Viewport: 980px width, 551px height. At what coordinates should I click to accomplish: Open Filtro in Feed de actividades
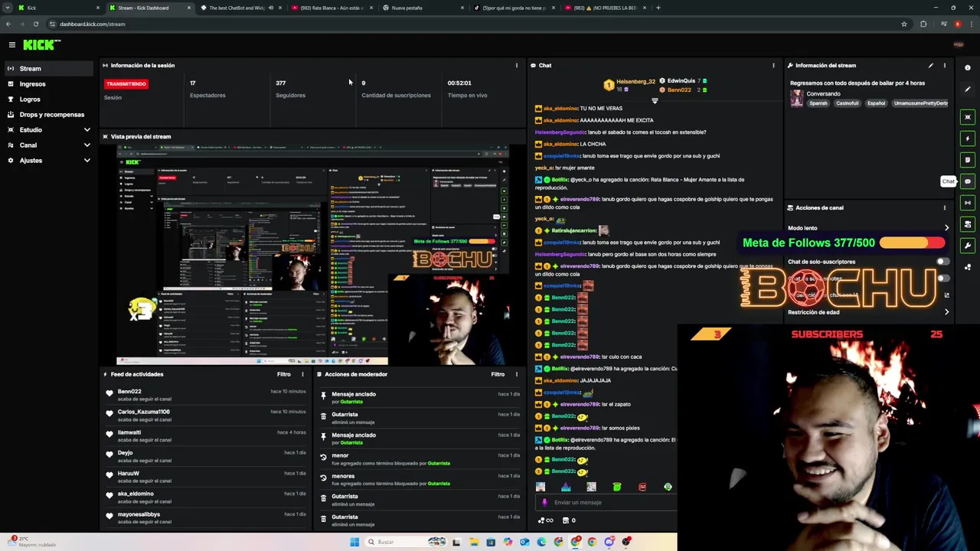pyautogui.click(x=284, y=374)
